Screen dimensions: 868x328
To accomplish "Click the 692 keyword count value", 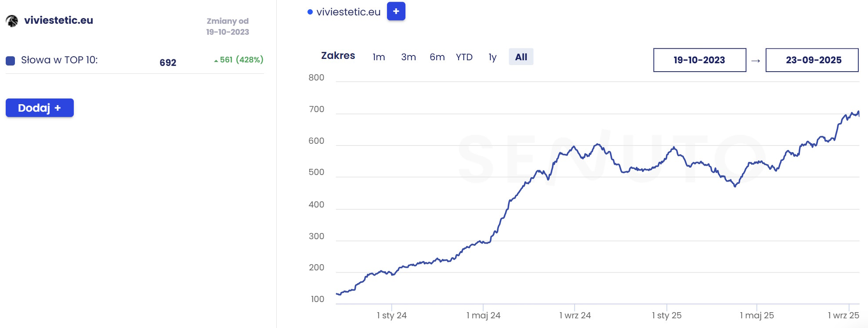I will pos(168,62).
